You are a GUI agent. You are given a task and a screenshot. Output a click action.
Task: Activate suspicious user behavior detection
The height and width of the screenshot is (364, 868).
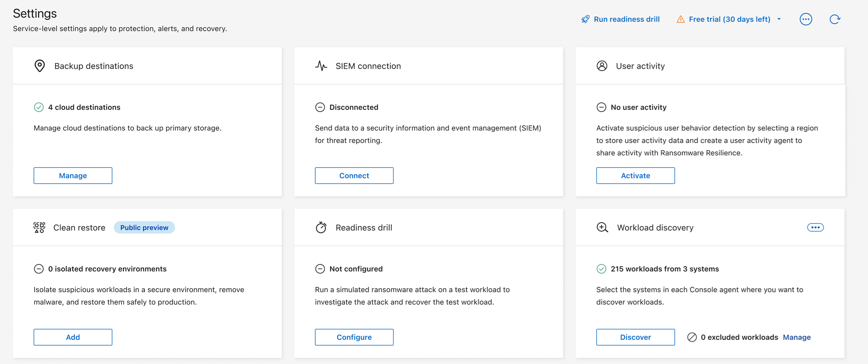tap(635, 175)
